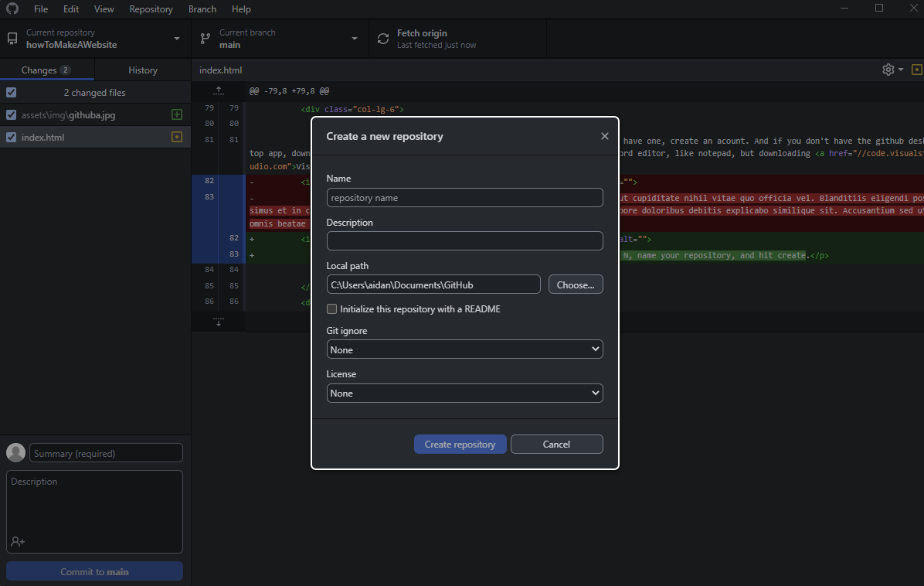The height and width of the screenshot is (586, 924).
Task: Click the modified status icon for index.html
Action: coord(177,138)
